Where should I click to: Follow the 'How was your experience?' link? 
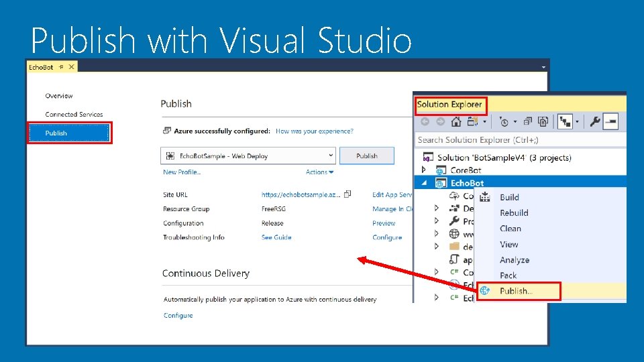pyautogui.click(x=314, y=131)
